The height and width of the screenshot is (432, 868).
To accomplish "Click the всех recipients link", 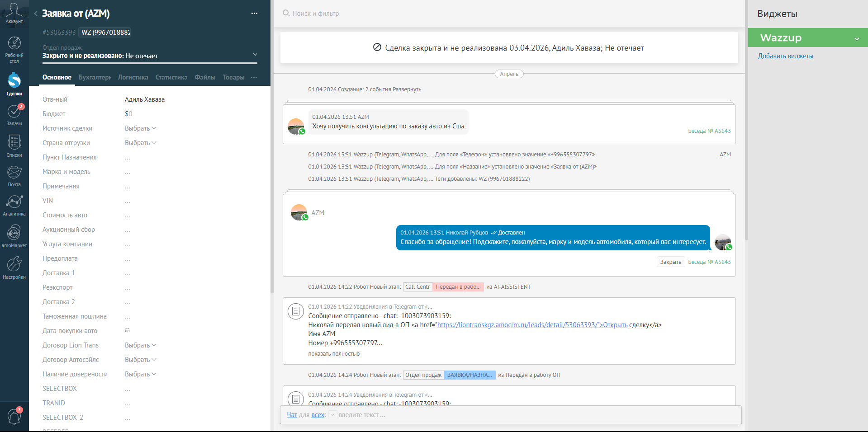I will tap(318, 415).
